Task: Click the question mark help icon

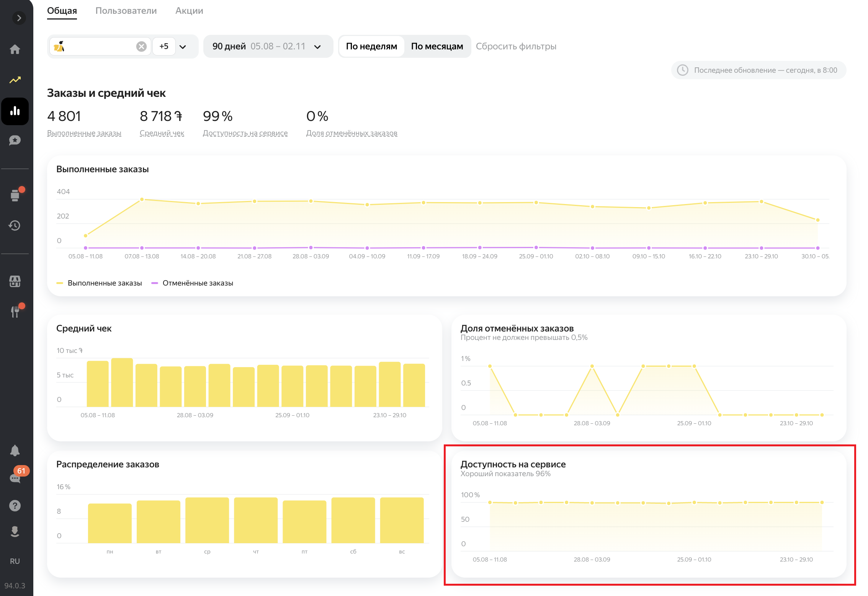Action: click(x=15, y=506)
